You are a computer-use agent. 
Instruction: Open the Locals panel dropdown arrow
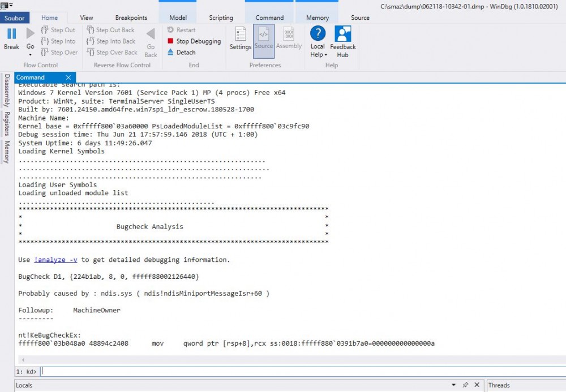point(453,385)
